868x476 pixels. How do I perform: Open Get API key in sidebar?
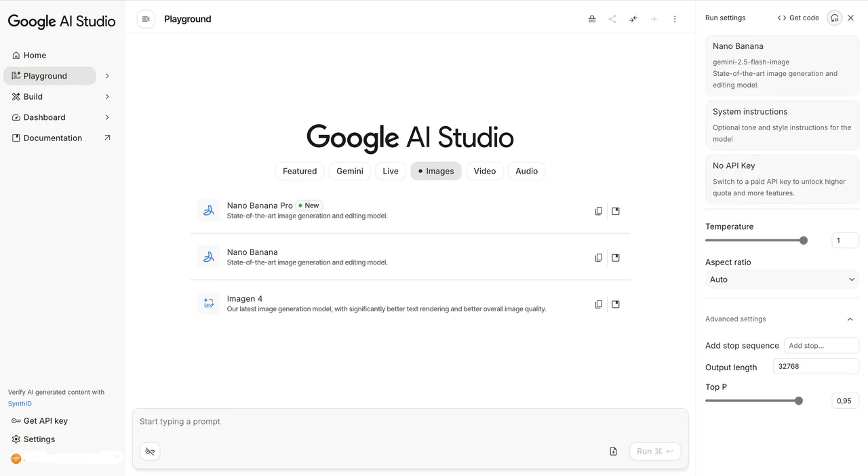click(x=39, y=420)
